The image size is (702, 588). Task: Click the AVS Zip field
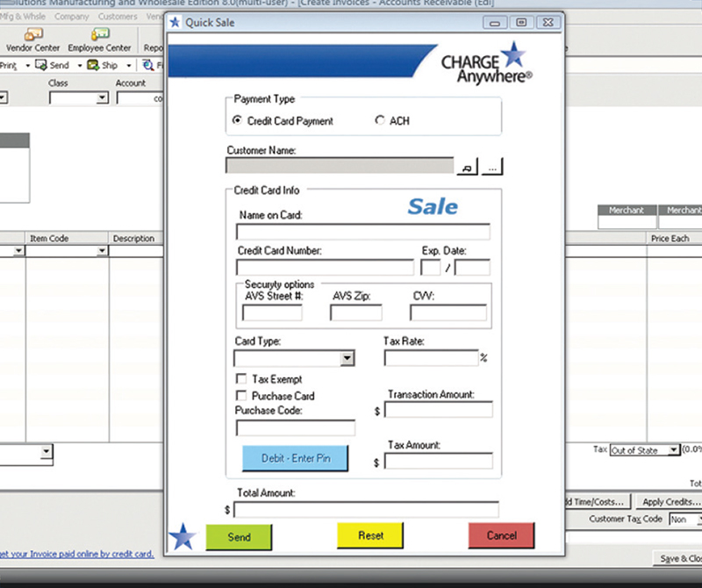(356, 312)
